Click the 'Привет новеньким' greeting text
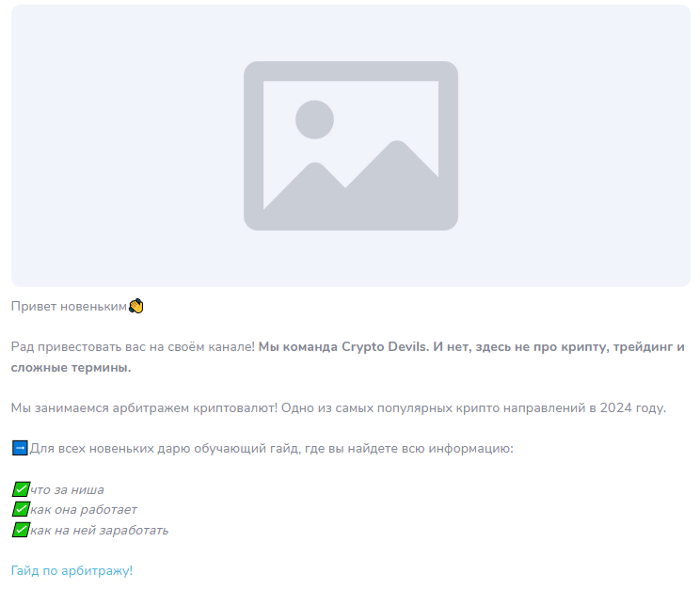The width and height of the screenshot is (700, 590). point(69,307)
